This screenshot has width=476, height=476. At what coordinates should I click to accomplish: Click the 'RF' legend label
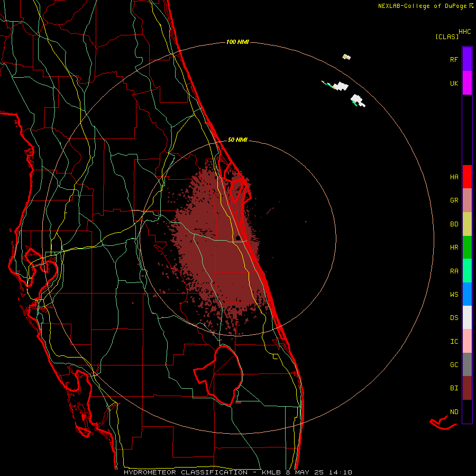(454, 59)
